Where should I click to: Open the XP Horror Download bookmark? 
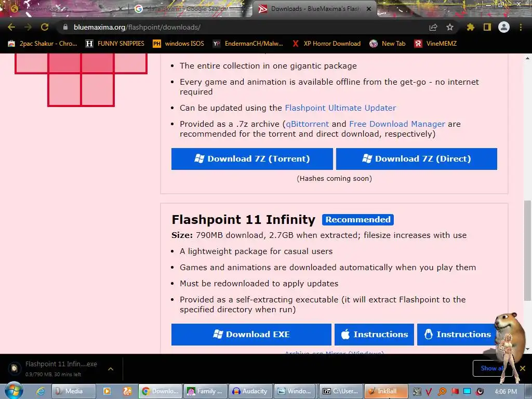click(x=327, y=44)
